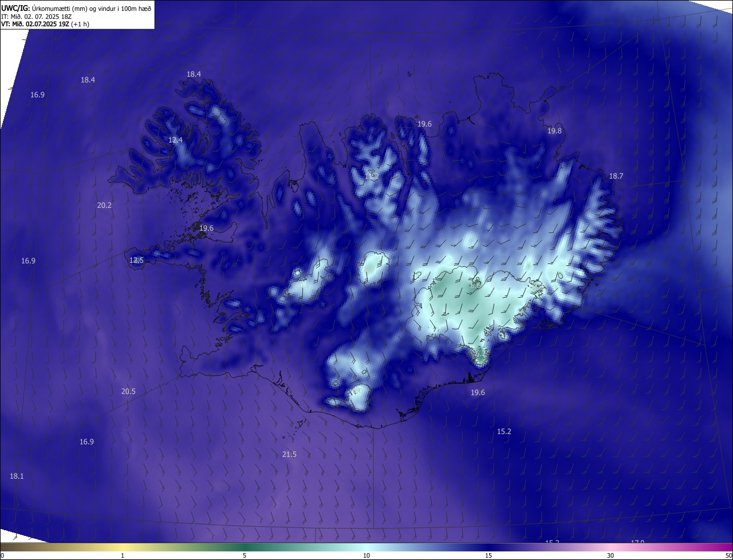Click the 'IT: Mið. 02. 07. 2025 18Z' line
This screenshot has width=733, height=560.
pyautogui.click(x=37, y=16)
